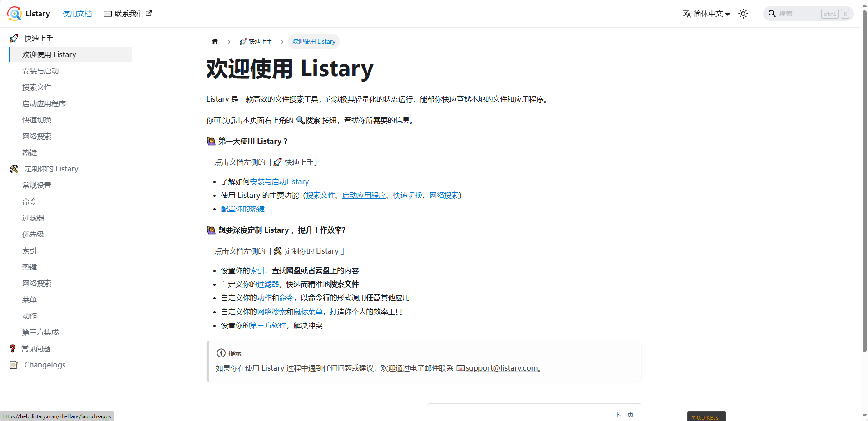The width and height of the screenshot is (868, 421).
Task: Click the tools icon beside 定制你的 Listary
Action: [x=14, y=169]
